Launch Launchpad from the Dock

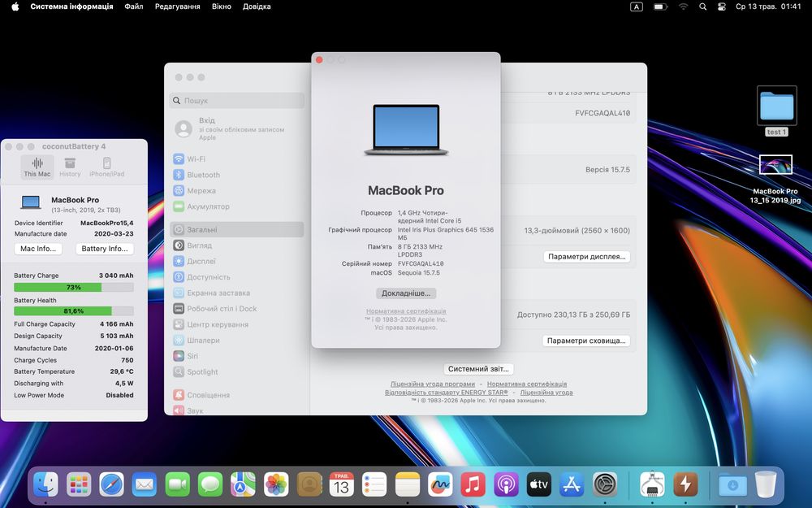(79, 484)
